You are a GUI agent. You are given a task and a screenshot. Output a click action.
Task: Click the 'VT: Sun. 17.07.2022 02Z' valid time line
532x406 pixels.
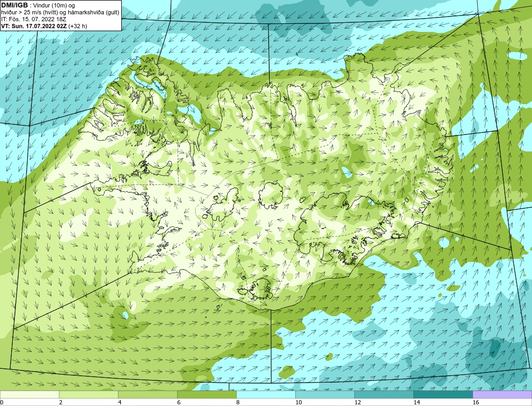pos(34,26)
